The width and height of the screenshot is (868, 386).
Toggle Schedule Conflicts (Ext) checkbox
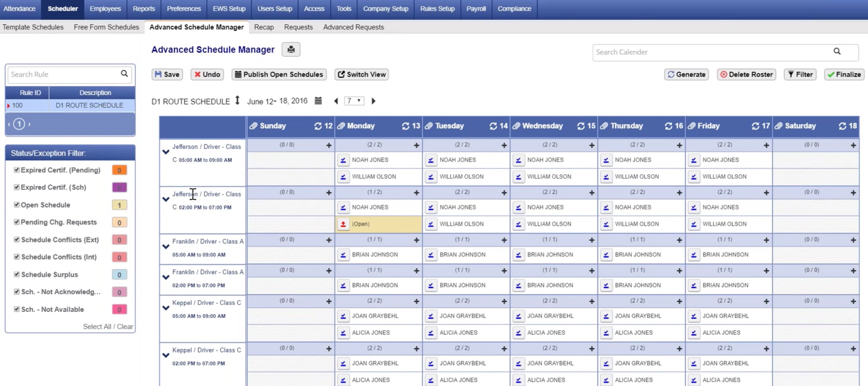click(x=17, y=239)
